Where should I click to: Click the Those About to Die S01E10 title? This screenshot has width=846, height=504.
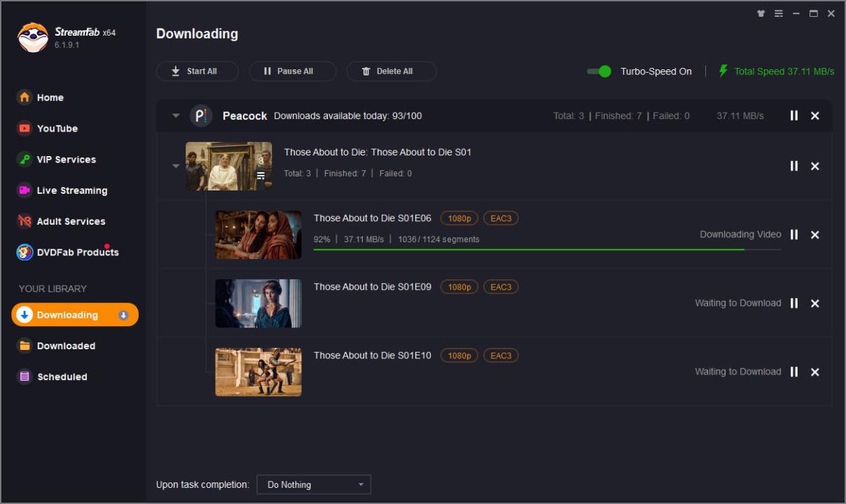373,356
